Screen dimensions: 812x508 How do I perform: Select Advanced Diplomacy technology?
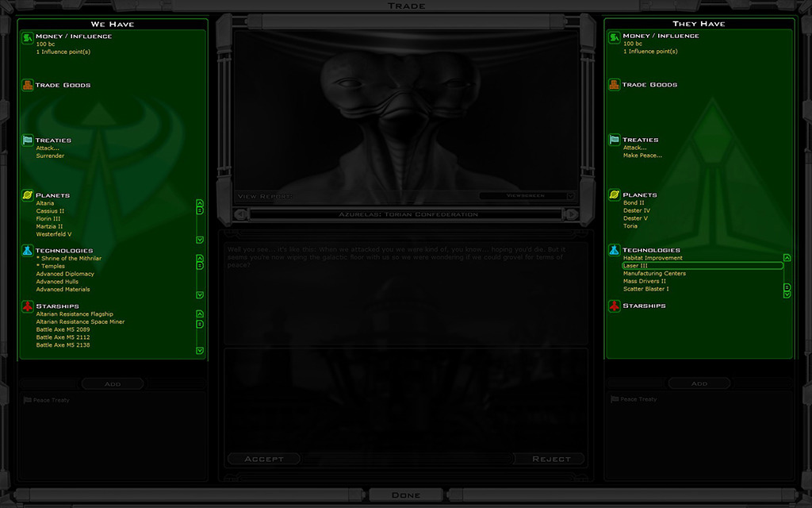(x=65, y=274)
